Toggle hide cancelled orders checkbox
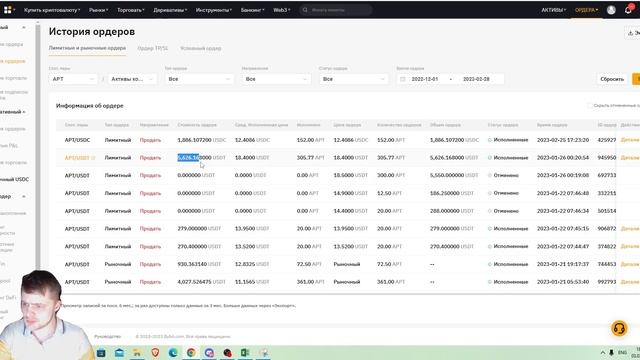The image size is (640, 360). (x=589, y=105)
